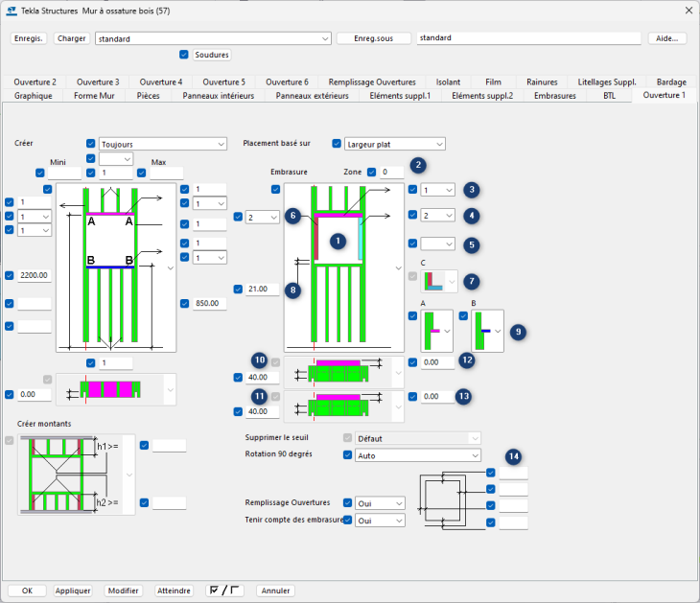700x603 pixels.
Task: Click the Enreg.sous button
Action: [x=373, y=38]
